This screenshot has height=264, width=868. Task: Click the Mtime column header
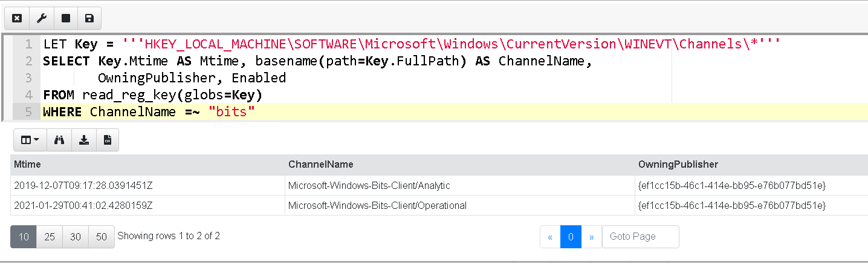click(27, 165)
